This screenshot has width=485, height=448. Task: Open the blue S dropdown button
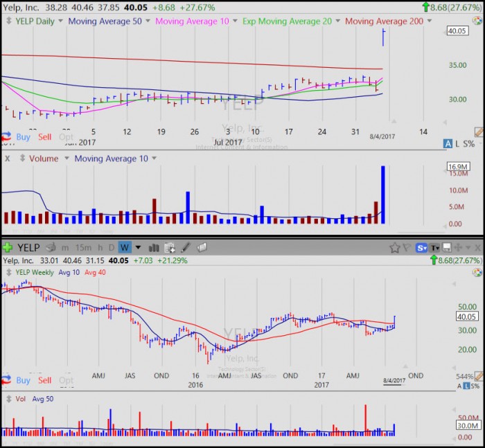pos(421,248)
